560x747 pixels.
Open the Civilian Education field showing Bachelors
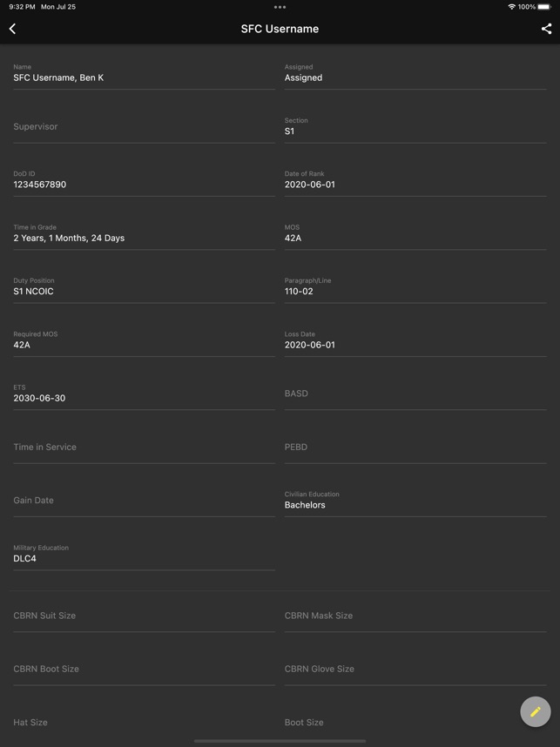(415, 502)
